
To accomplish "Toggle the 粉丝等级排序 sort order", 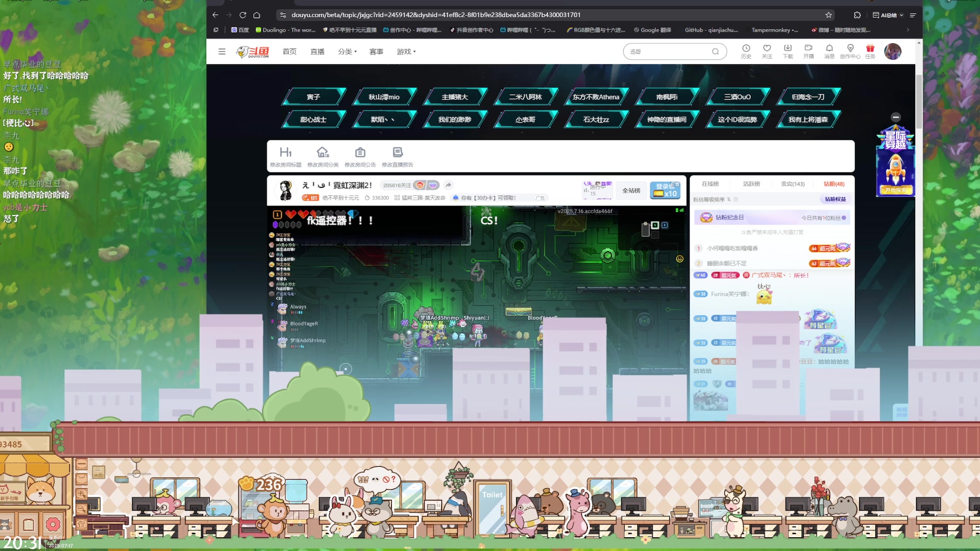I will pos(729,199).
